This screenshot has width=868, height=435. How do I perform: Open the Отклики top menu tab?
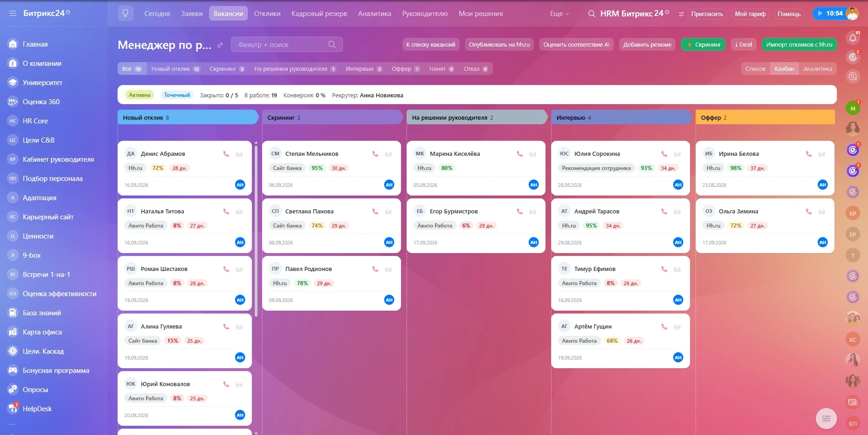pyautogui.click(x=267, y=14)
